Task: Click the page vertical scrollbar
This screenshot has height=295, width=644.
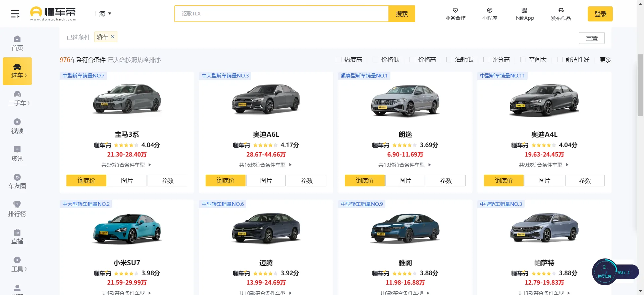Action: tap(640, 85)
